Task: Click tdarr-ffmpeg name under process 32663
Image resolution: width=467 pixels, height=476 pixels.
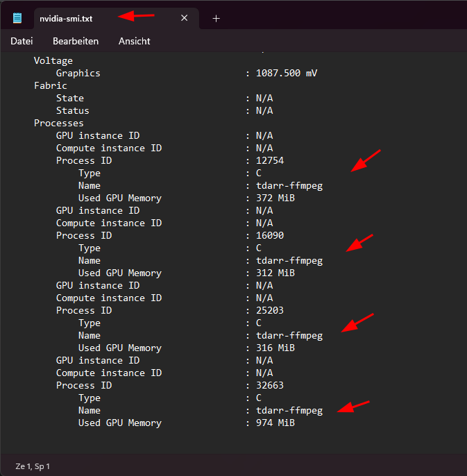Action: [x=289, y=411]
